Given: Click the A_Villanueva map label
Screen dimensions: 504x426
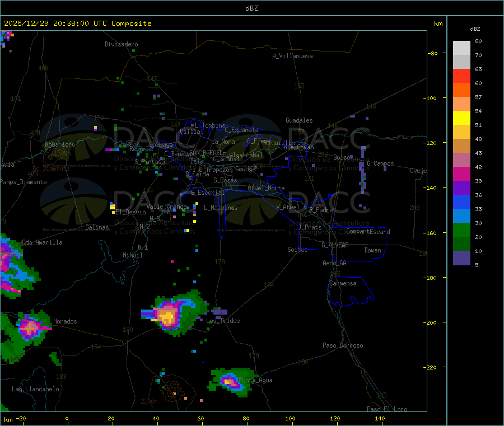Looking at the screenshot, I should click(292, 56).
